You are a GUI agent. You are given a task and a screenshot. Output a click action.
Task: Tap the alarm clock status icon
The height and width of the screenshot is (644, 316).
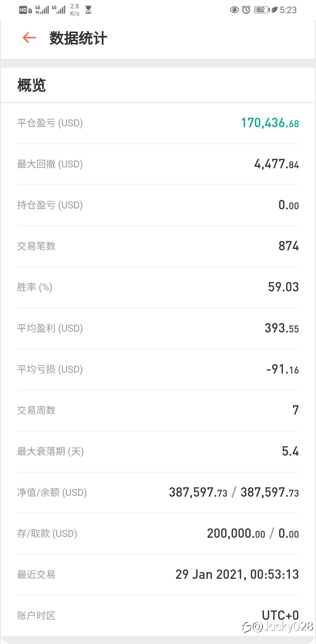246,10
